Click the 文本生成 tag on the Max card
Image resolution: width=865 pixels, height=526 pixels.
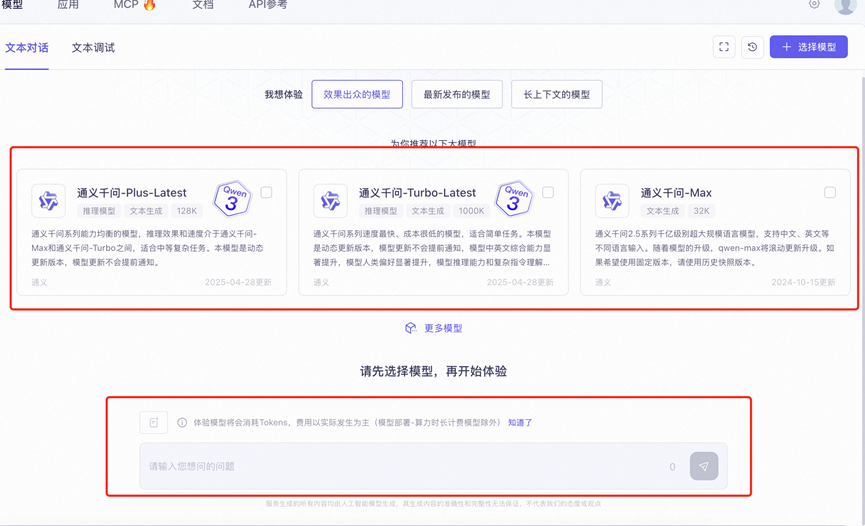pos(663,211)
